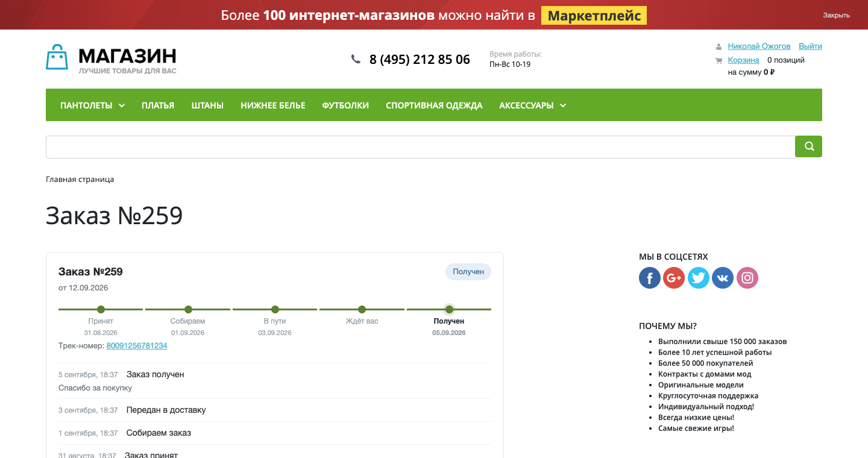The height and width of the screenshot is (458, 868).
Task: Go to Главная страница breadcrumb
Action: coord(80,180)
